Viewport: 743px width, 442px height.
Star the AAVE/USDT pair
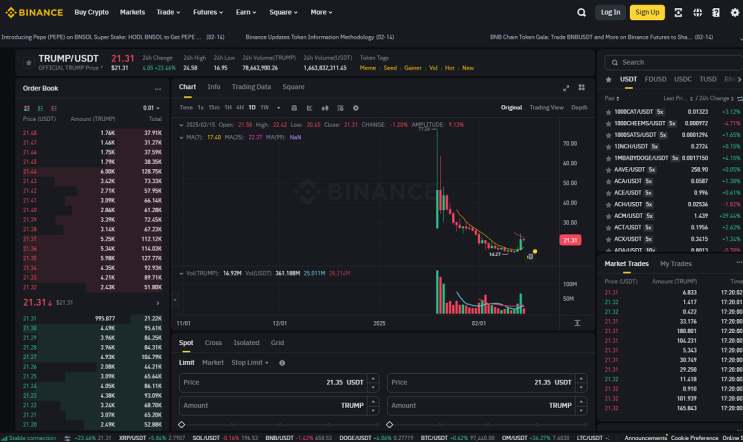(608, 170)
